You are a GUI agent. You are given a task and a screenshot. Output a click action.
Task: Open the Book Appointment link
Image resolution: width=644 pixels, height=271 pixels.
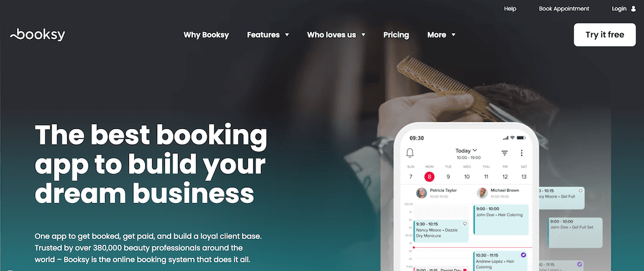564,9
